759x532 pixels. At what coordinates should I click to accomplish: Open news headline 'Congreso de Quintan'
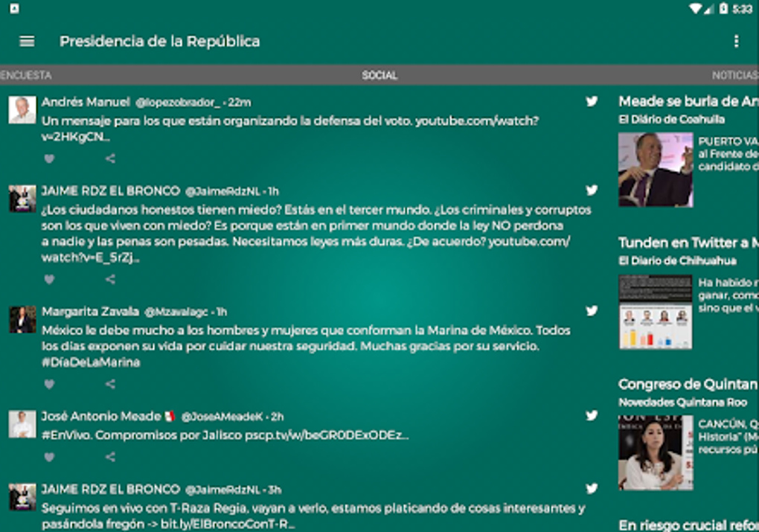tap(688, 385)
